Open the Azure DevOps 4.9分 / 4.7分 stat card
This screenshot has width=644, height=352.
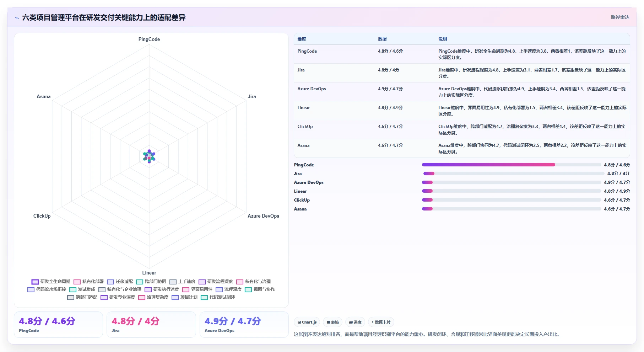pos(244,325)
